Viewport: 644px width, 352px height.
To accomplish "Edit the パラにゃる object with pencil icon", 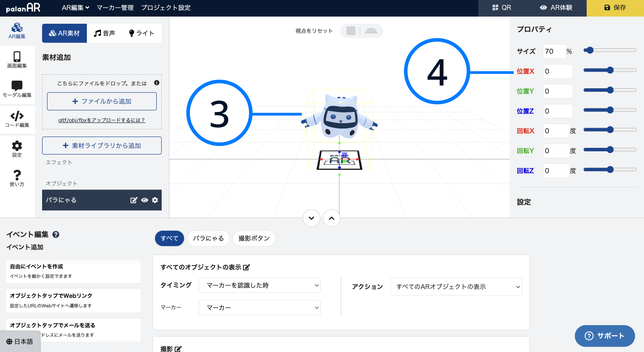I will [x=133, y=200].
